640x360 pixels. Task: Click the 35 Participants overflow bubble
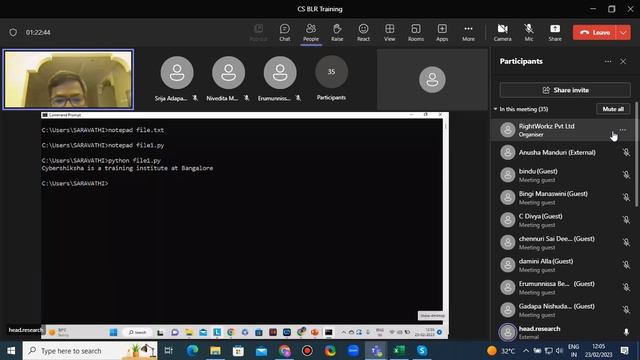(x=331, y=72)
